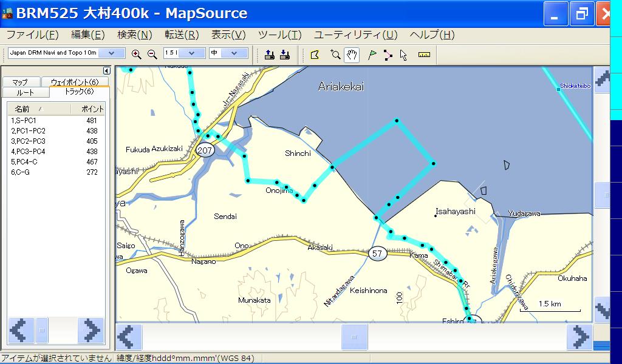622x364 pixels.
Task: Click the send to device icon
Action: click(x=270, y=55)
